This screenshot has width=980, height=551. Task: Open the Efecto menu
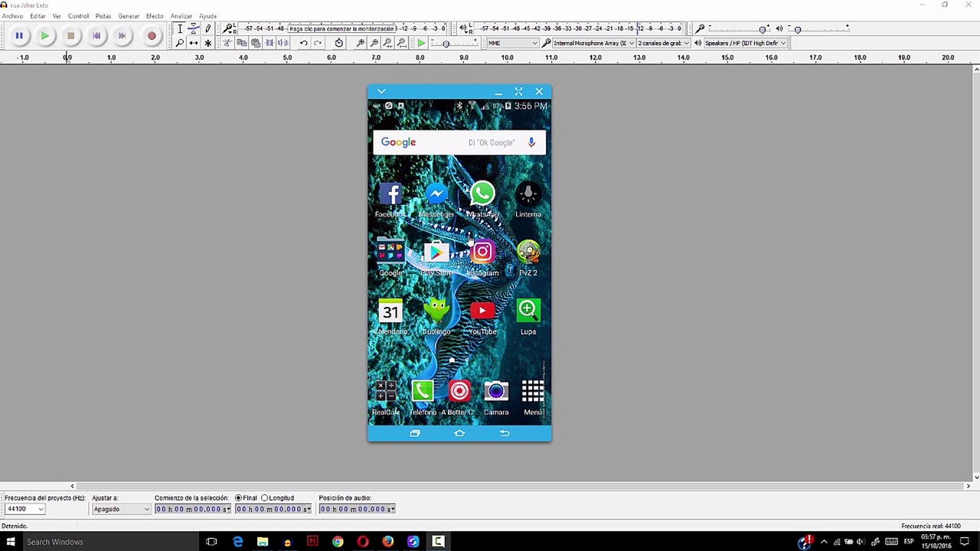pyautogui.click(x=155, y=16)
